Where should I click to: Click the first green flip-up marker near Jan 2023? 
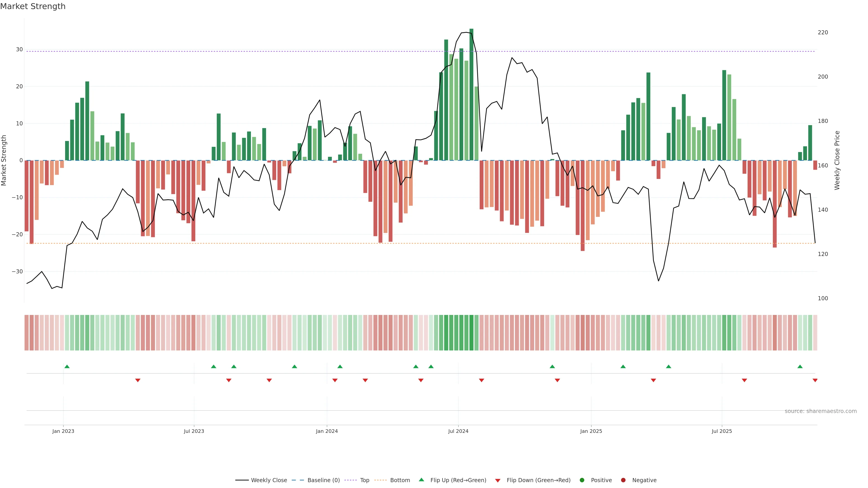point(67,366)
